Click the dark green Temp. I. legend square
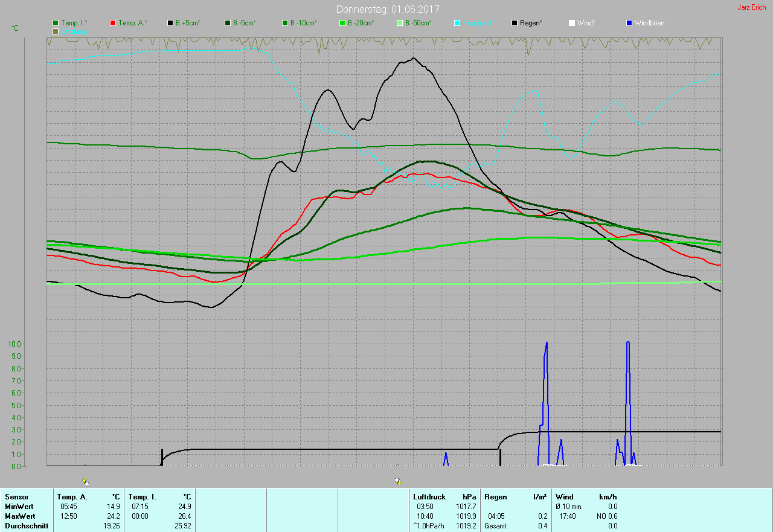 point(56,23)
